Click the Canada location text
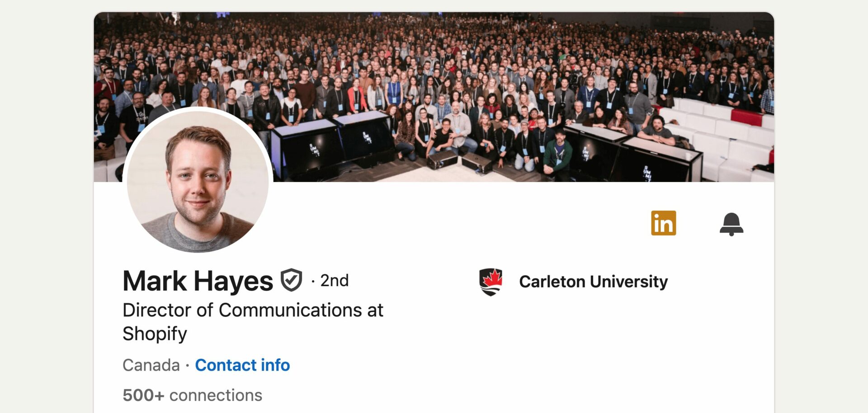This screenshot has width=868, height=413. pyautogui.click(x=151, y=365)
